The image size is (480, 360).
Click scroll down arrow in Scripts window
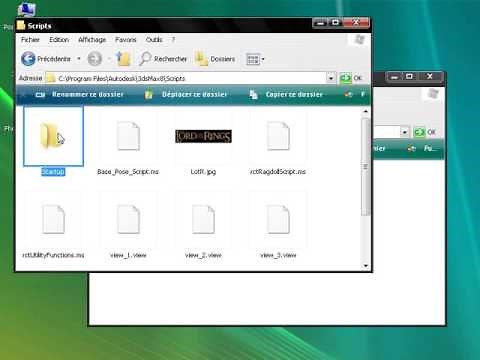tap(366, 266)
